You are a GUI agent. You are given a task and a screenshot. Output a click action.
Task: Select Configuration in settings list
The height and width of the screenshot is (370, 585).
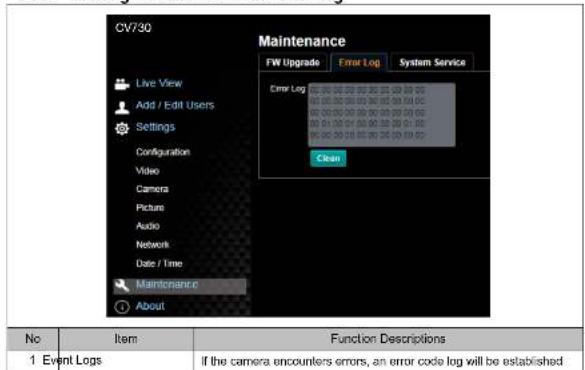pyautogui.click(x=163, y=152)
